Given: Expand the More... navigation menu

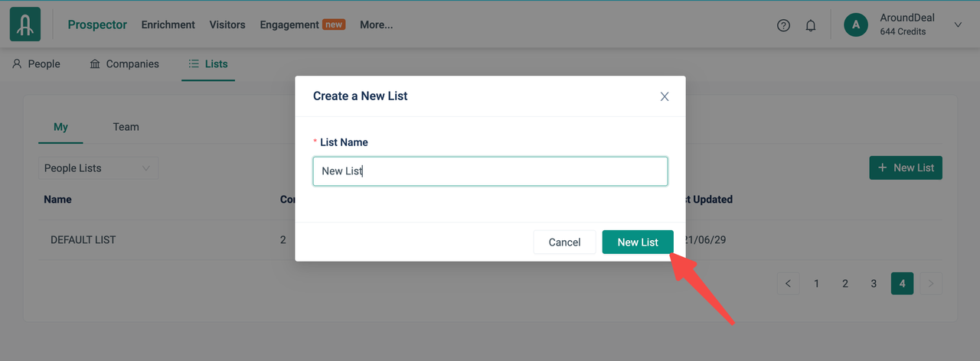Looking at the screenshot, I should (x=376, y=24).
